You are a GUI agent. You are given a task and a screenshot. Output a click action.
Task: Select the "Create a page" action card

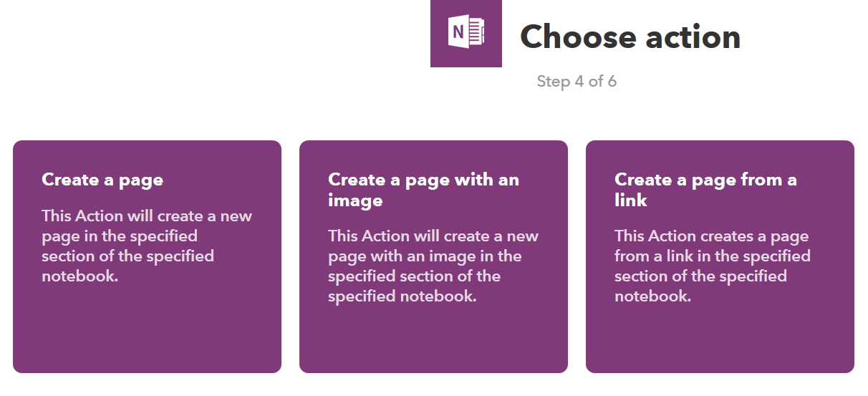coord(147,256)
